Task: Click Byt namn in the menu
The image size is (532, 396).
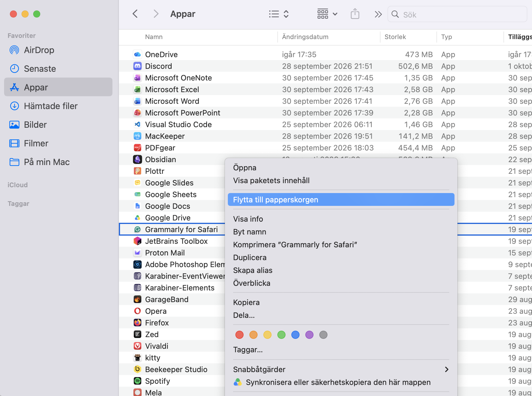Action: 341,232
